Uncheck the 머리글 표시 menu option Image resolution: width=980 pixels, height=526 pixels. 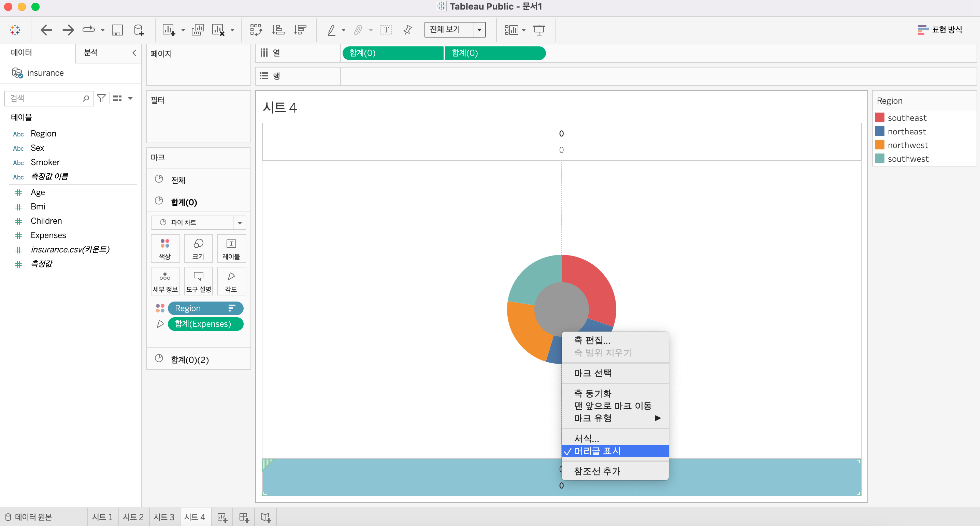[597, 451]
